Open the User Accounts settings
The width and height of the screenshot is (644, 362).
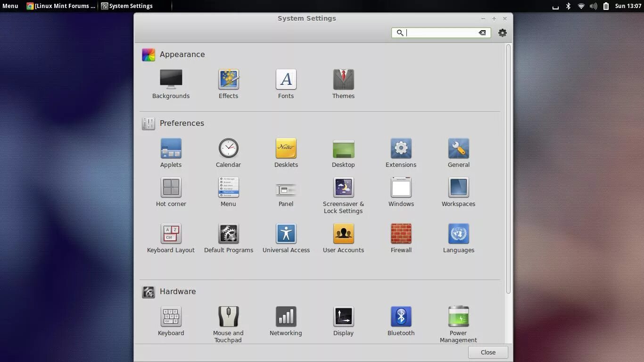(x=343, y=238)
